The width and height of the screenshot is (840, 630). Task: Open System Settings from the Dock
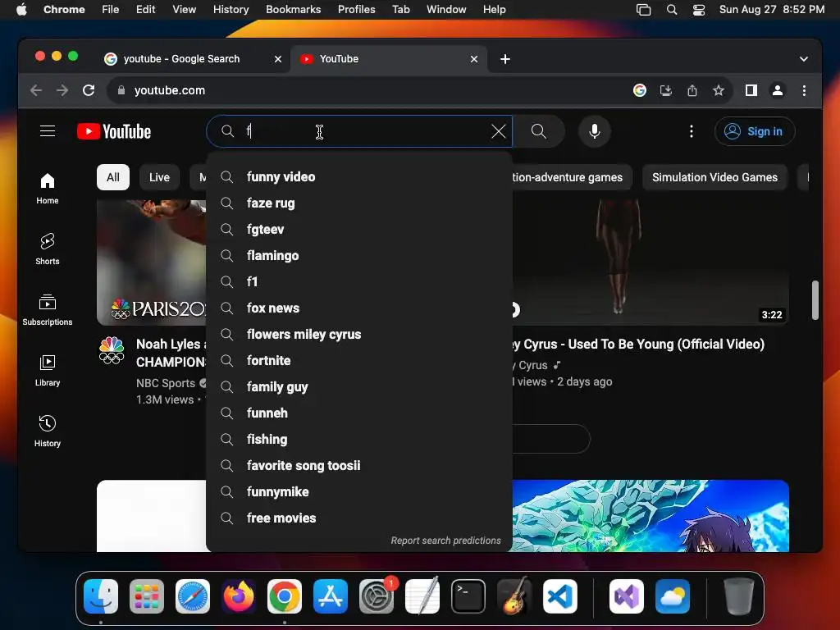[376, 596]
